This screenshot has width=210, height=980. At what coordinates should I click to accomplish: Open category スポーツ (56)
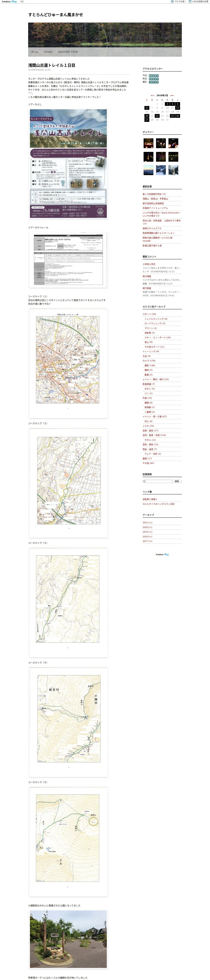(149, 314)
